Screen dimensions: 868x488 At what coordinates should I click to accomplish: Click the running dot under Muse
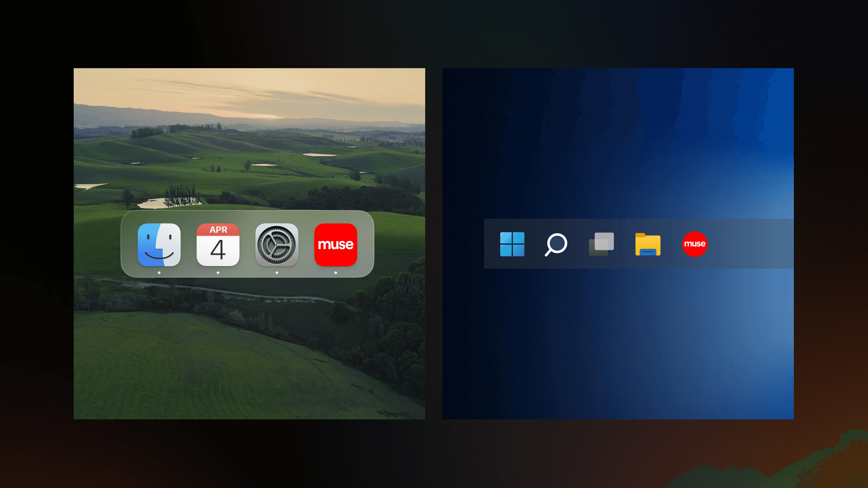336,273
